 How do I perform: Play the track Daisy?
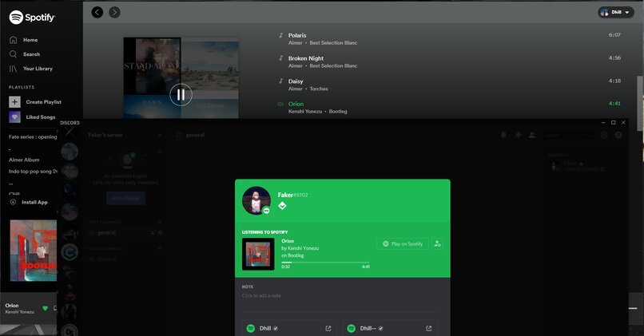pyautogui.click(x=296, y=81)
